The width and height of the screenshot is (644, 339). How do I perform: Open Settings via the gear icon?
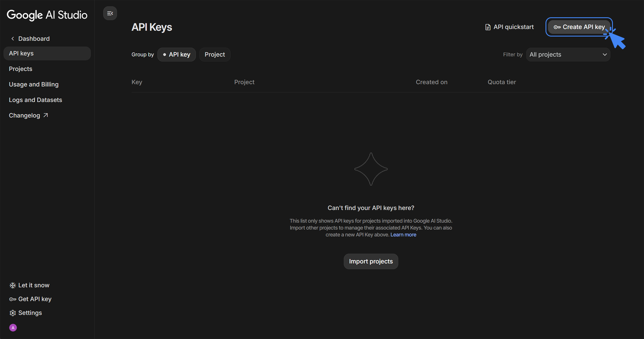click(13, 313)
